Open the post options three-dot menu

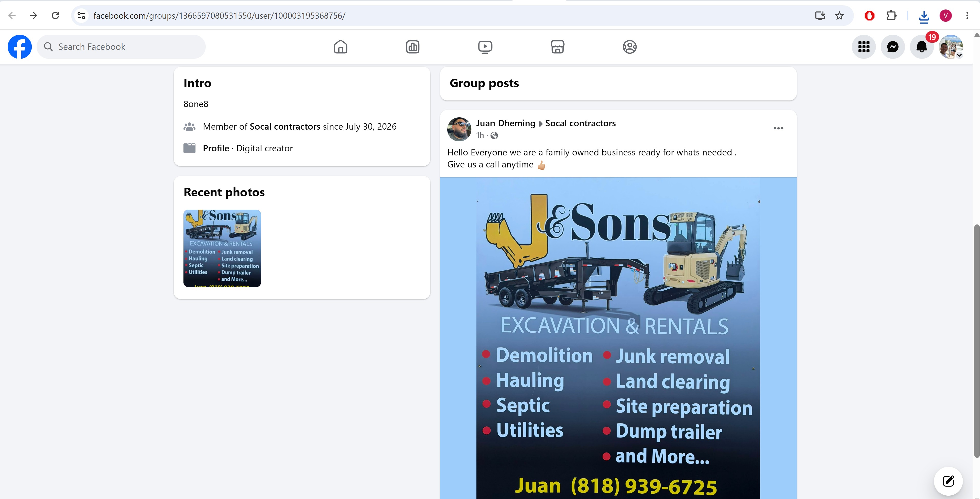pos(778,128)
